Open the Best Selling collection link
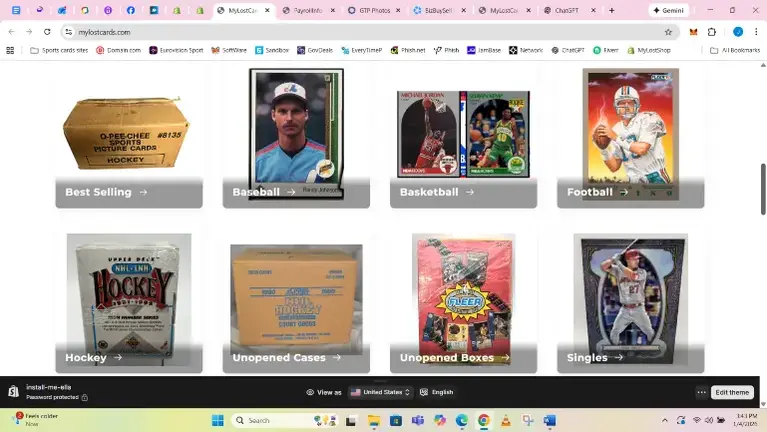767x432 pixels. 106,192
